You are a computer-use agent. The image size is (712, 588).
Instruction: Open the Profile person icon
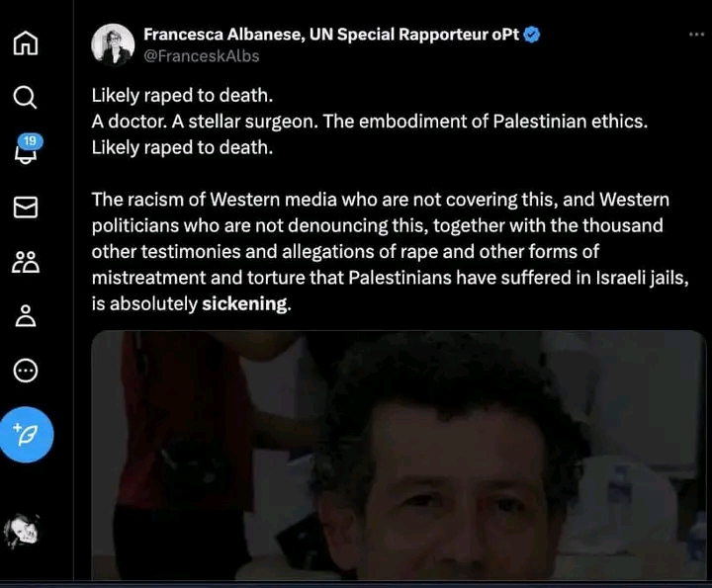click(26, 316)
